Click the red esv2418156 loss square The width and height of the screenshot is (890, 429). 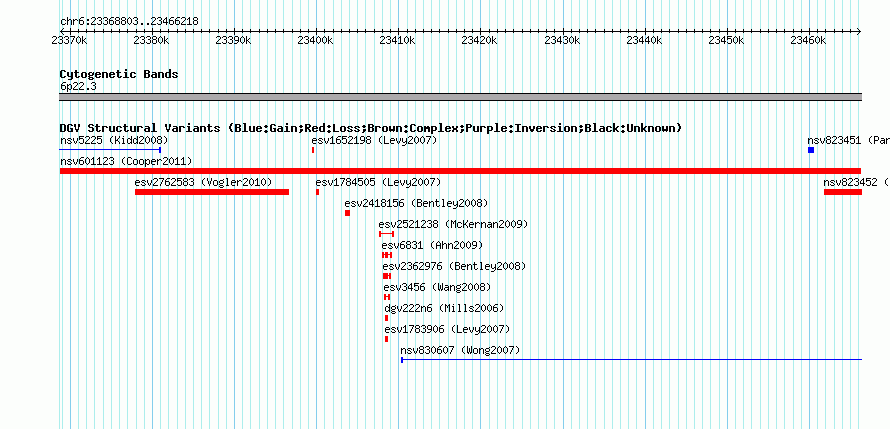(347, 213)
